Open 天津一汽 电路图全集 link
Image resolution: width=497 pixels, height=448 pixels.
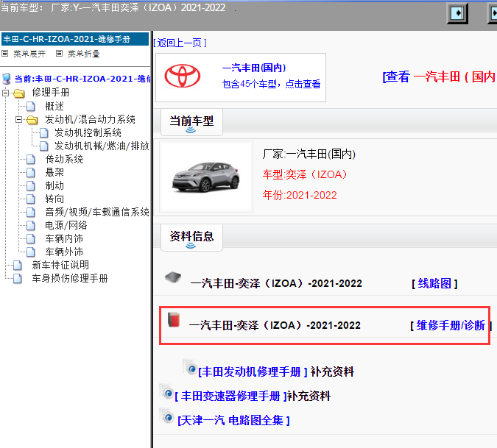(x=233, y=421)
